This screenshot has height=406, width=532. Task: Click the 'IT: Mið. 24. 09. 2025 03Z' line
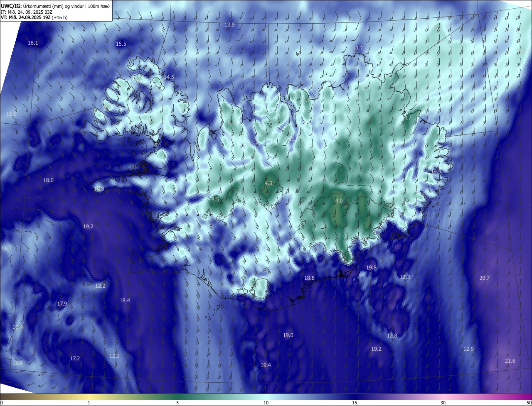point(26,12)
